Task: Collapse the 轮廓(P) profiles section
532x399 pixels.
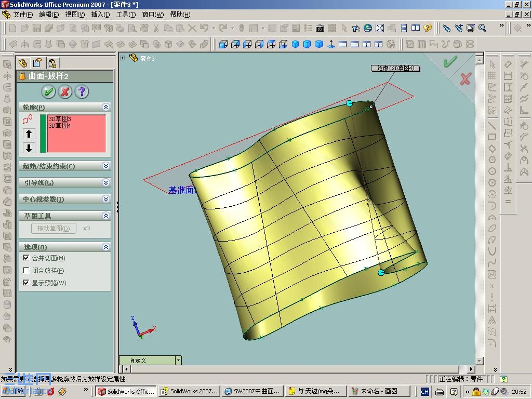Action: [x=106, y=107]
